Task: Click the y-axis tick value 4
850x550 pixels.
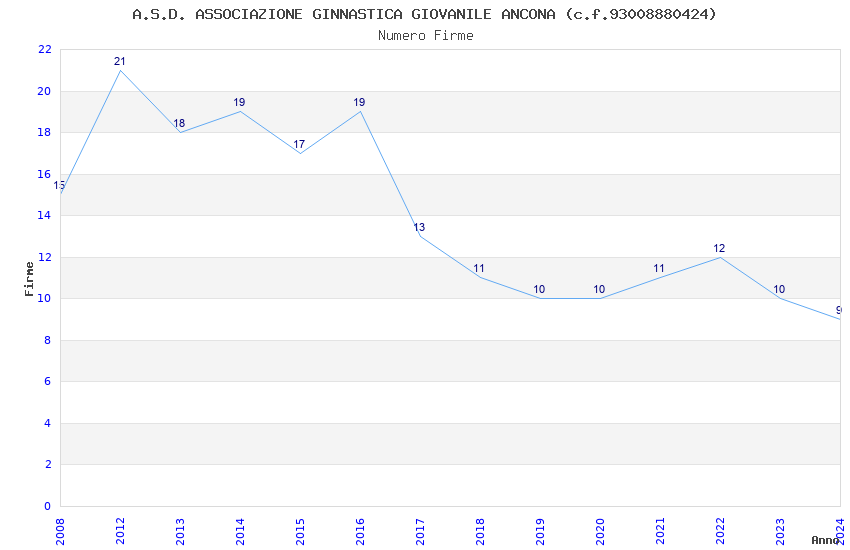Action: pyautogui.click(x=48, y=423)
